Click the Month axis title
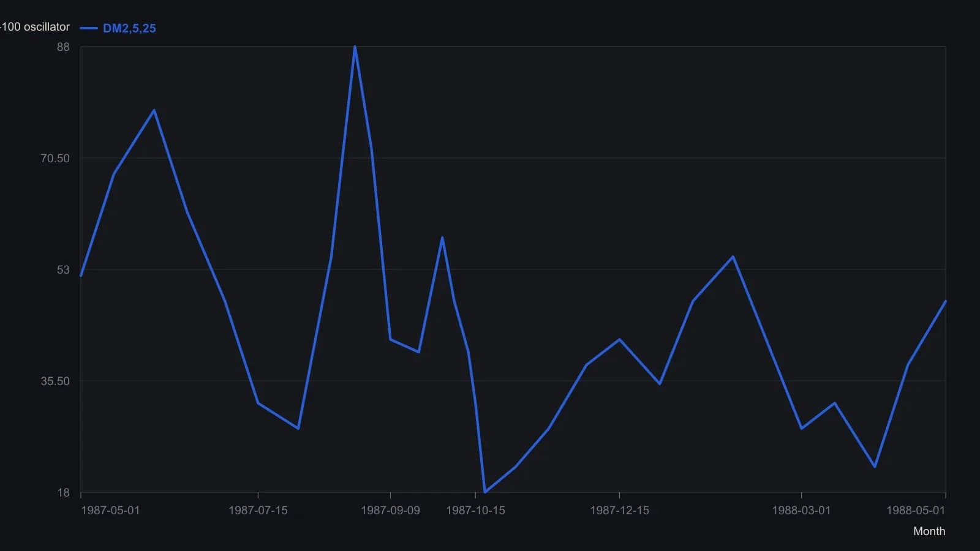Image resolution: width=980 pixels, height=551 pixels. [929, 531]
